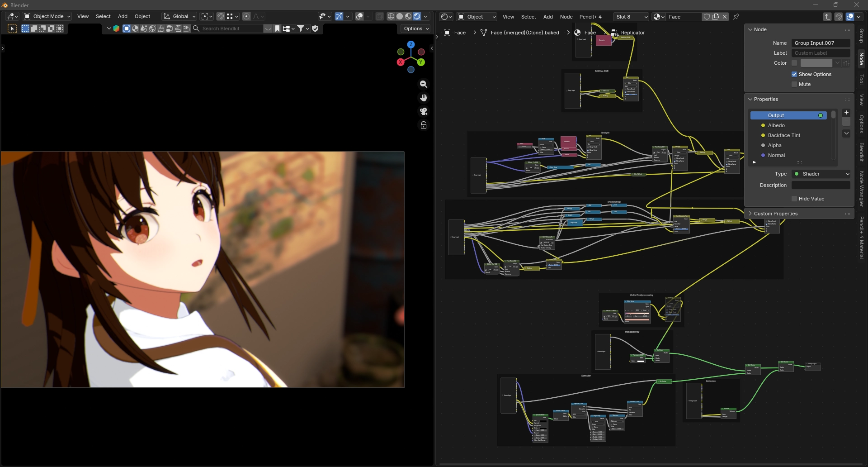Viewport: 868px width, 467px height.
Task: Collapse the Node panel
Action: point(799,29)
